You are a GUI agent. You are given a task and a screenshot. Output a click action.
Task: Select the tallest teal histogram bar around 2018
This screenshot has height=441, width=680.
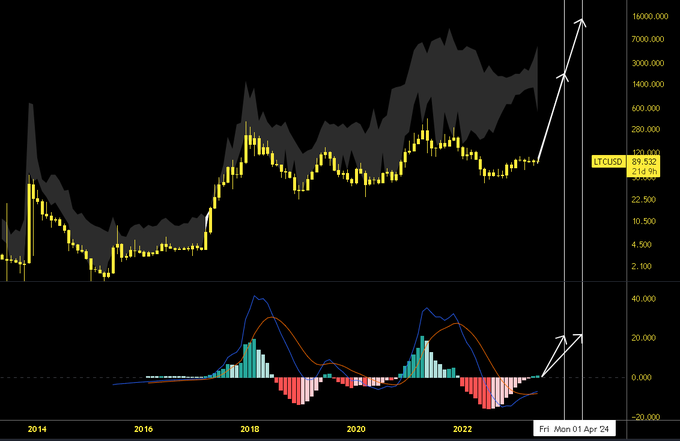(x=254, y=358)
